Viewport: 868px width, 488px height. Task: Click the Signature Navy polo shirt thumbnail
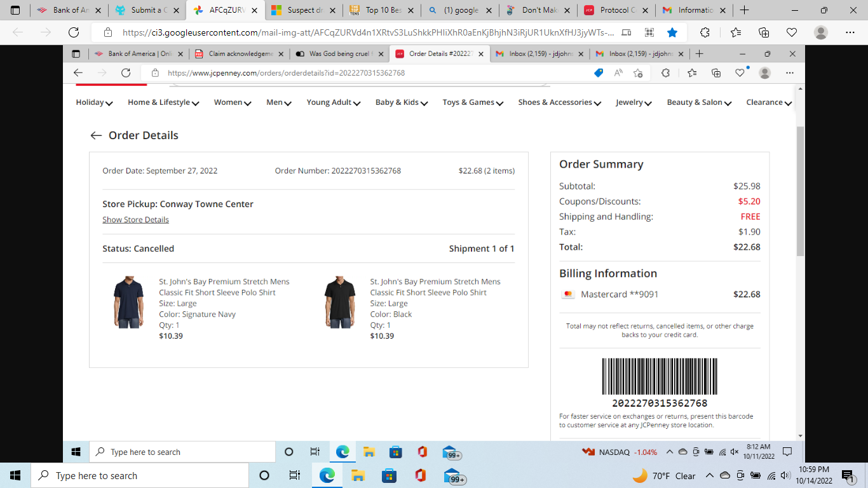[x=129, y=301]
